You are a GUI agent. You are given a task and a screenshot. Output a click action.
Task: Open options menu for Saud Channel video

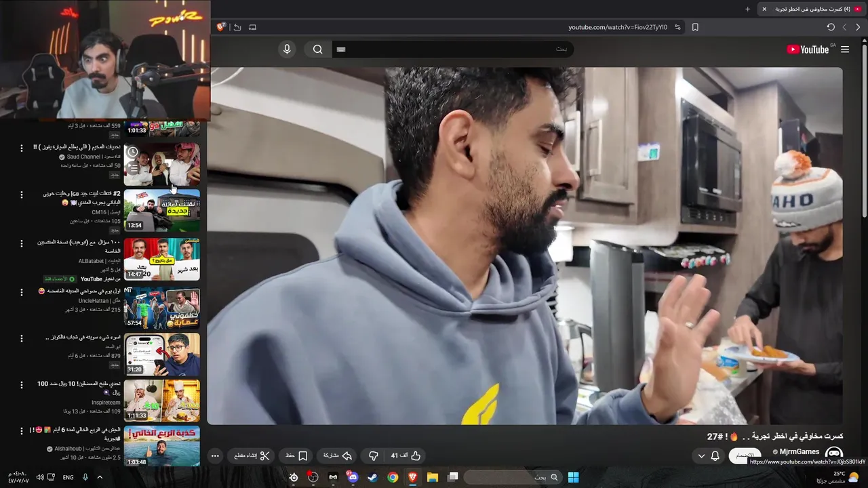click(22, 148)
